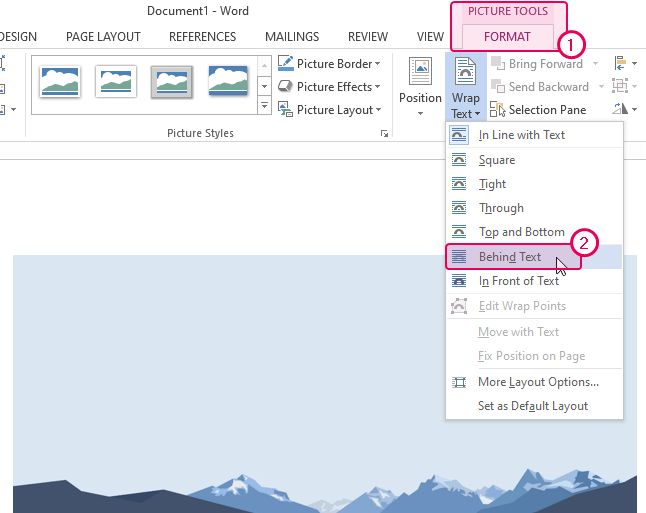Choose Set as Default Layout
The width and height of the screenshot is (646, 513).
point(533,406)
